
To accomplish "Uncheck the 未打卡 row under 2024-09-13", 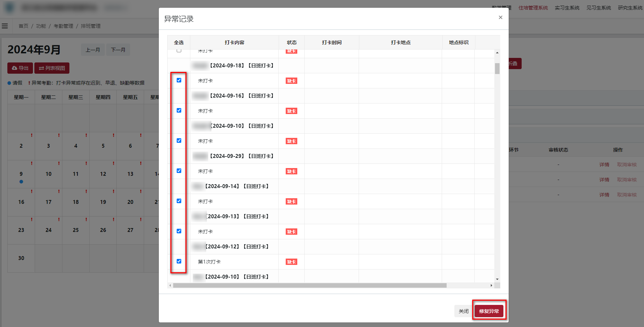I will coord(179,231).
